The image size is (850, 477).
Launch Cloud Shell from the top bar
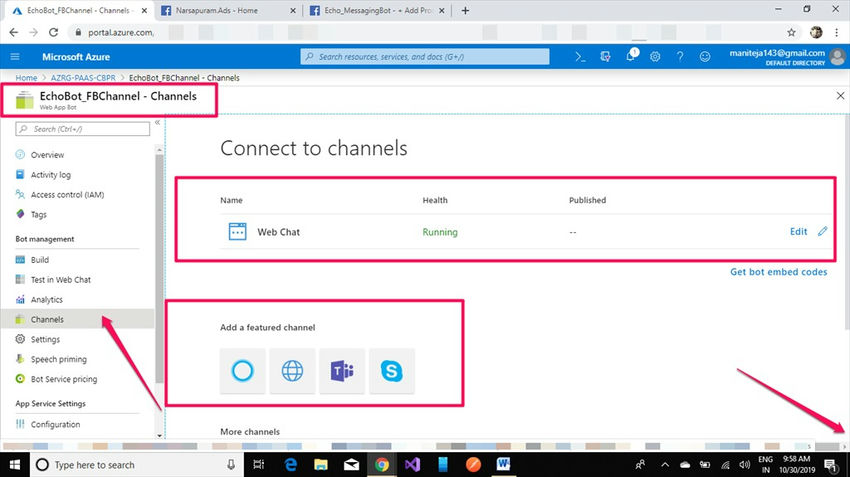(580, 56)
